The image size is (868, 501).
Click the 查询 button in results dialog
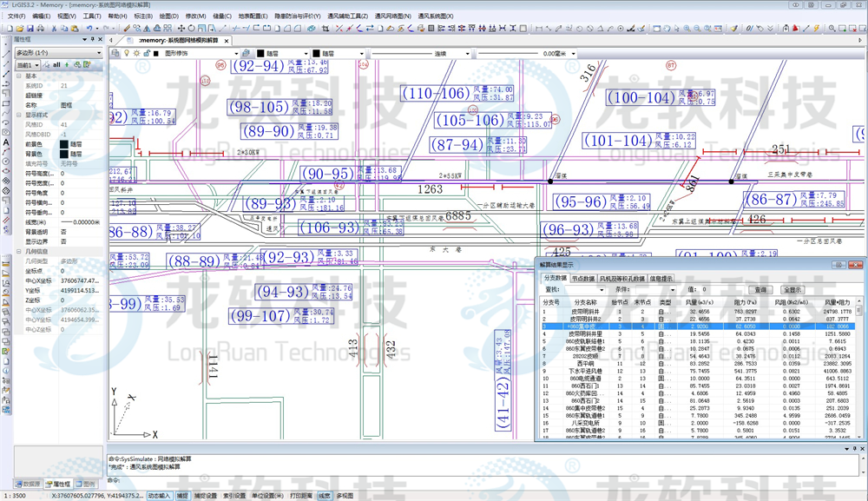760,289
